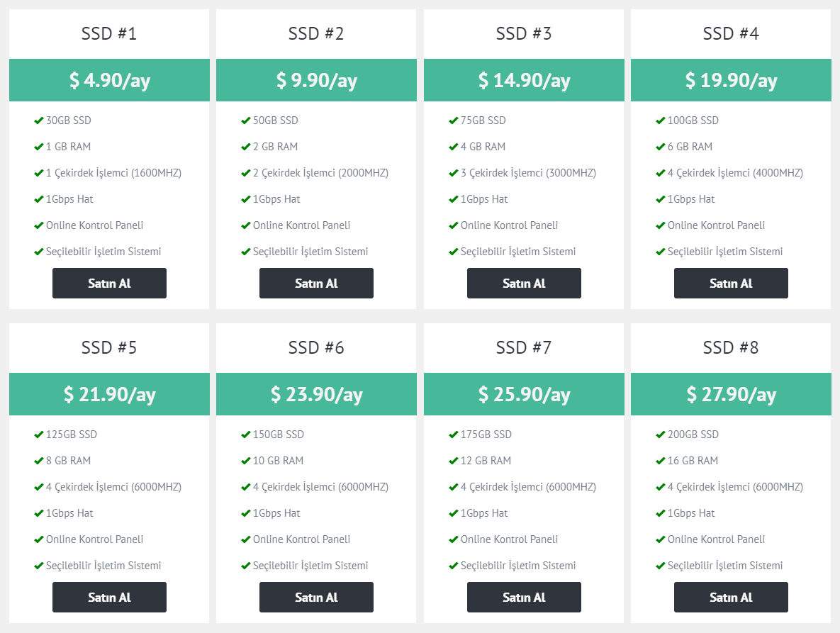Image resolution: width=840 pixels, height=633 pixels.
Task: Click checkmark beside 3 Çekirdek İşlemci (3000MHZ)
Action: coord(453,173)
